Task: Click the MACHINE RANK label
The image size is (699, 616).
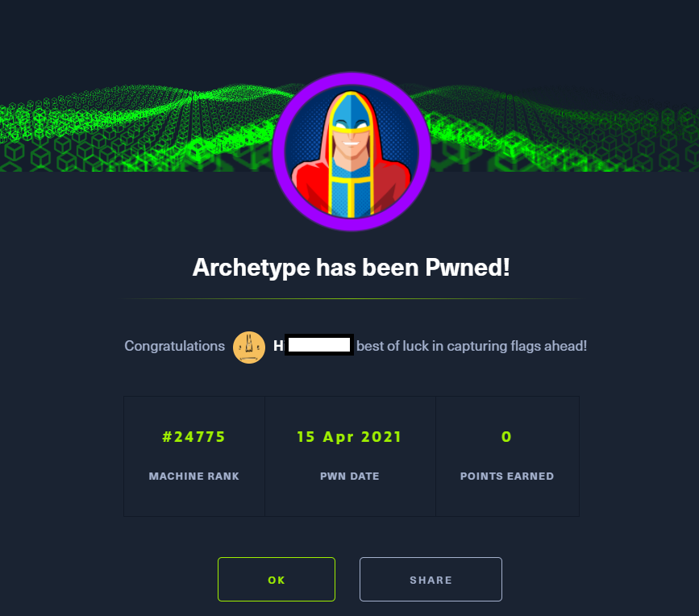Action: pyautogui.click(x=194, y=476)
